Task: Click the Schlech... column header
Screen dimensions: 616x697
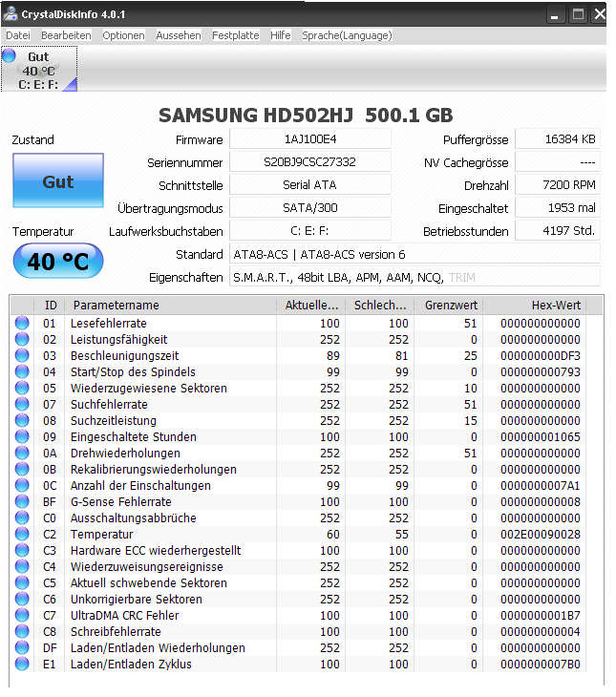Action: pos(380,305)
